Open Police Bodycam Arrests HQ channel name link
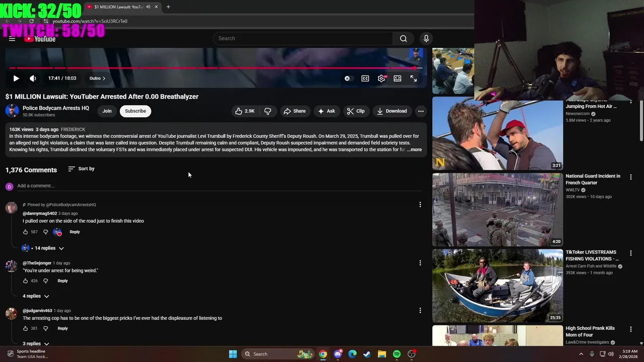 pos(56,108)
